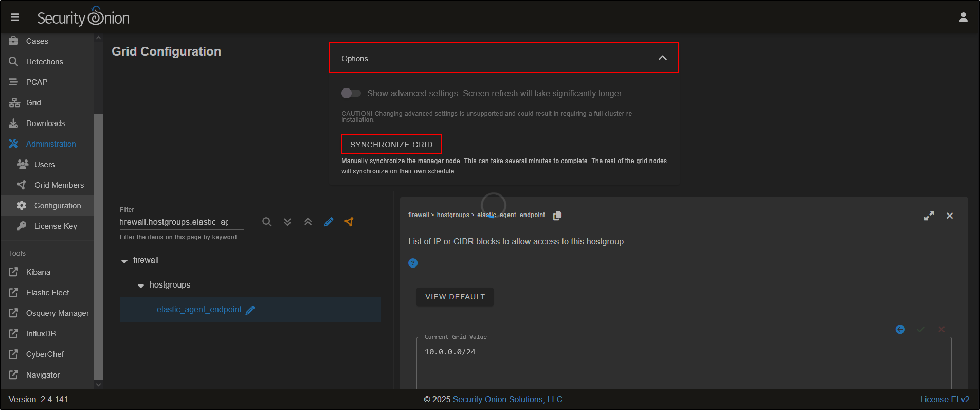
Task: Collapse the hostgroups tree node
Action: tap(141, 286)
